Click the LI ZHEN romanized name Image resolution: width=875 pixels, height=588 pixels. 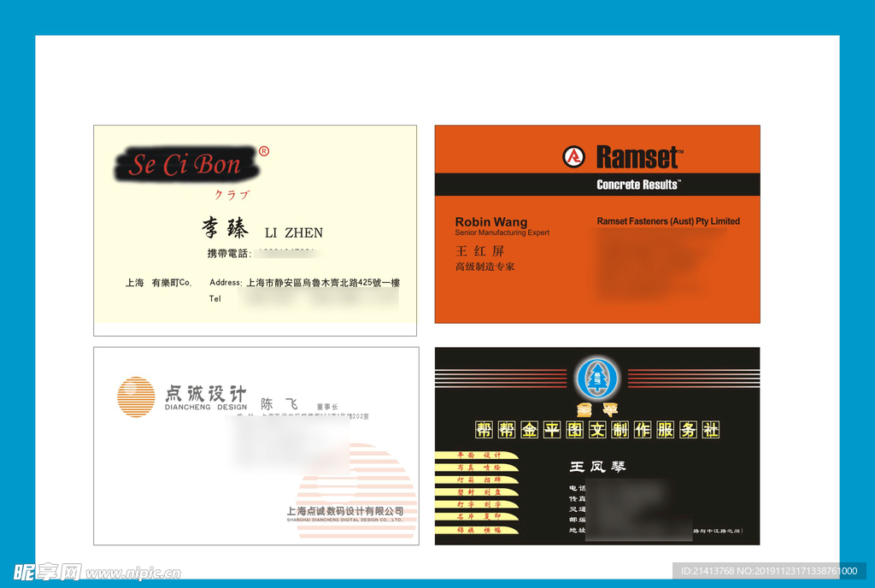coord(294,232)
